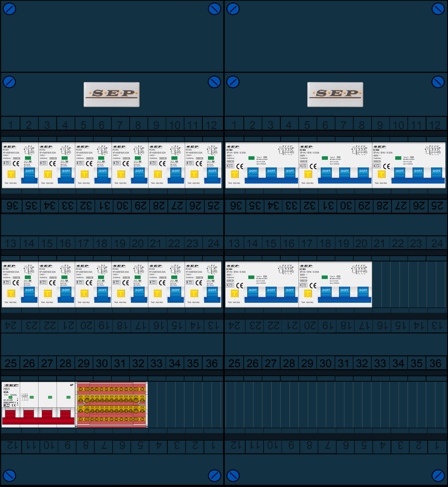This screenshot has height=487, width=448.
Task: Click 'Test monthly' text on left panel breaker under slots 9-10
Action: [157, 183]
